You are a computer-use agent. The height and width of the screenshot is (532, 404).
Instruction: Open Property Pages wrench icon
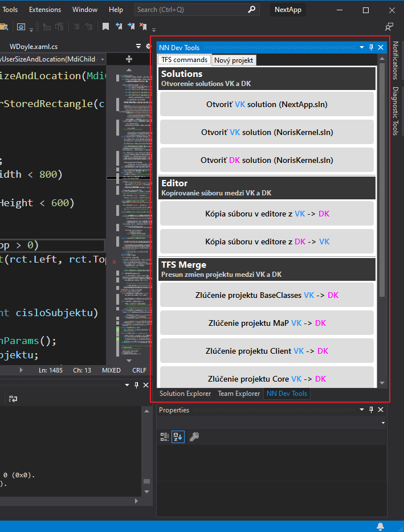194,437
